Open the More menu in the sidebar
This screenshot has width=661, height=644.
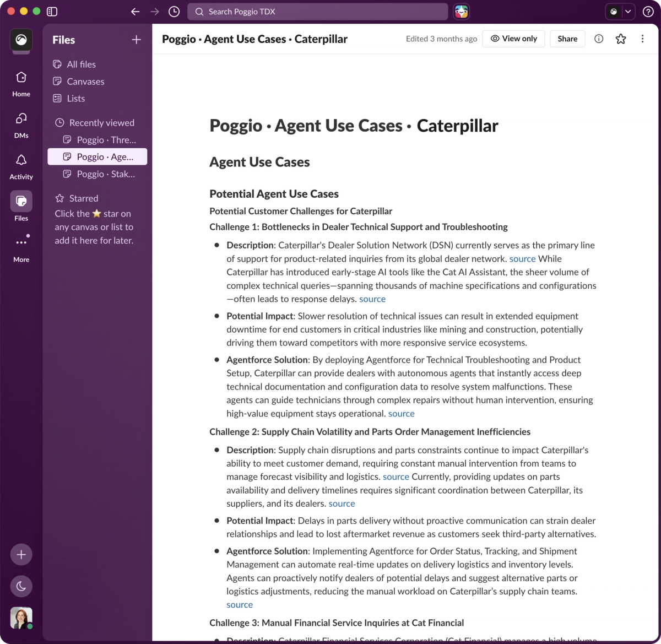[21, 249]
